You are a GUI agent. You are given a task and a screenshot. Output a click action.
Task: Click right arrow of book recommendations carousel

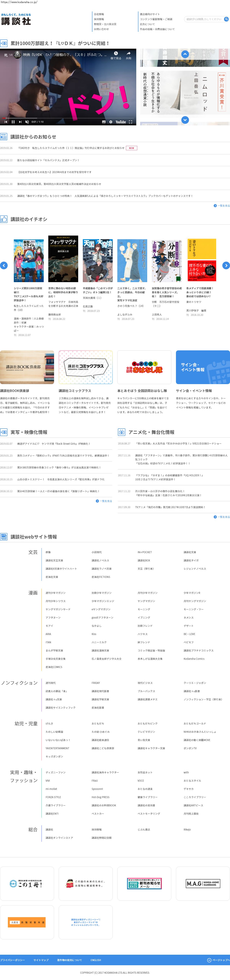coord(226,265)
